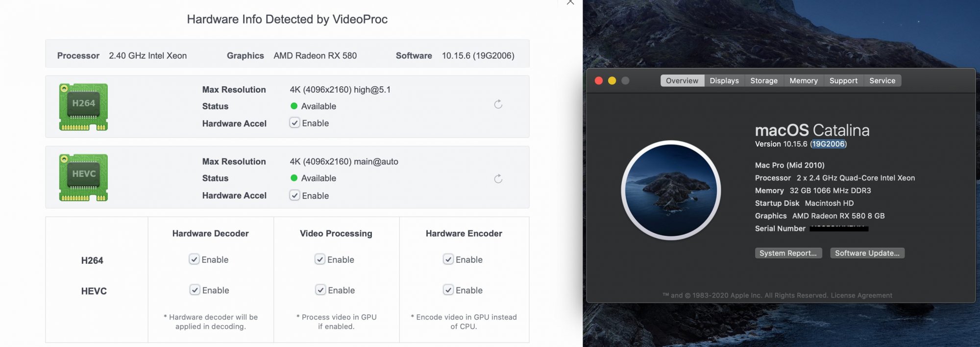Click '32 GB 1066 MHz DDR3' memory value
This screenshot has height=347, width=980.
tap(830, 191)
